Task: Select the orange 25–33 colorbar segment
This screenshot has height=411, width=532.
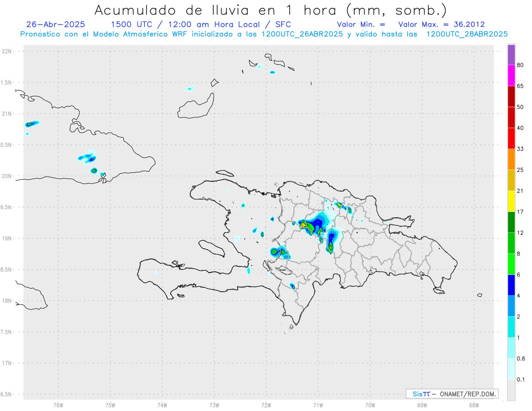Action: [x=511, y=159]
